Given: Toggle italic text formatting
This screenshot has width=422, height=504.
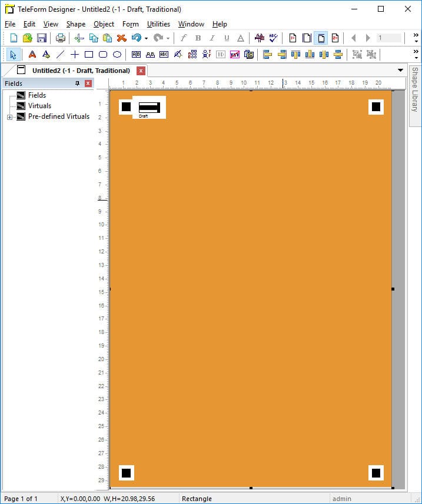Looking at the screenshot, I should pyautogui.click(x=212, y=38).
